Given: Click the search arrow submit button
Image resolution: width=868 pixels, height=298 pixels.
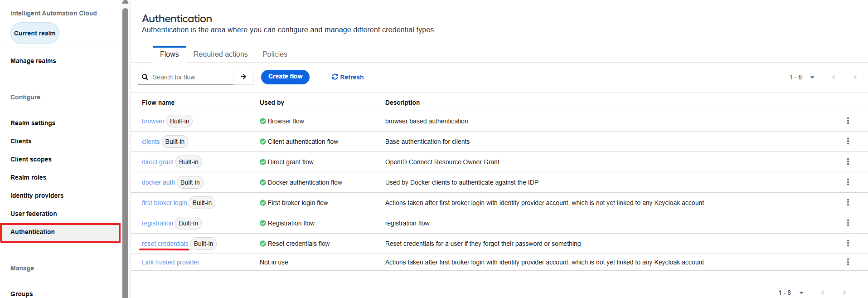Looking at the screenshot, I should [x=243, y=77].
